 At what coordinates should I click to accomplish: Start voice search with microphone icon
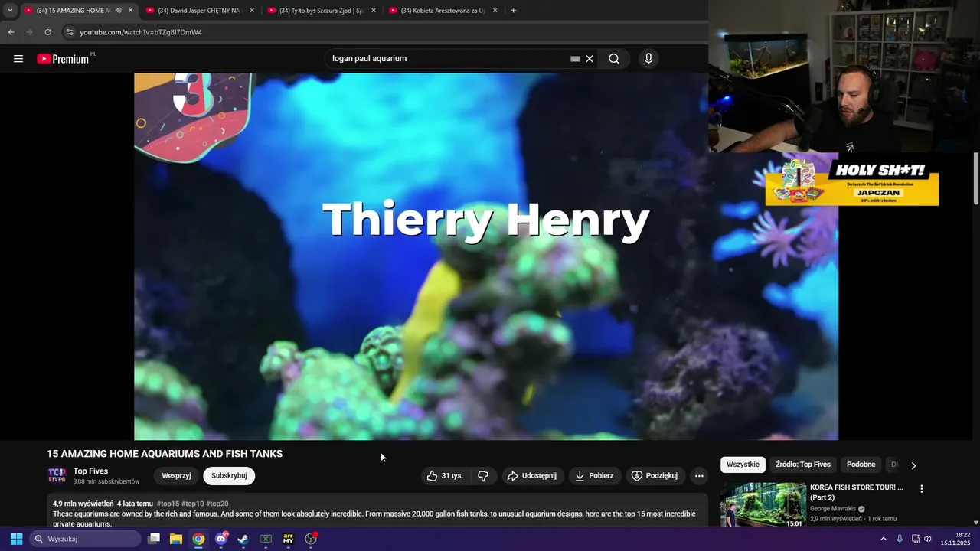point(648,59)
